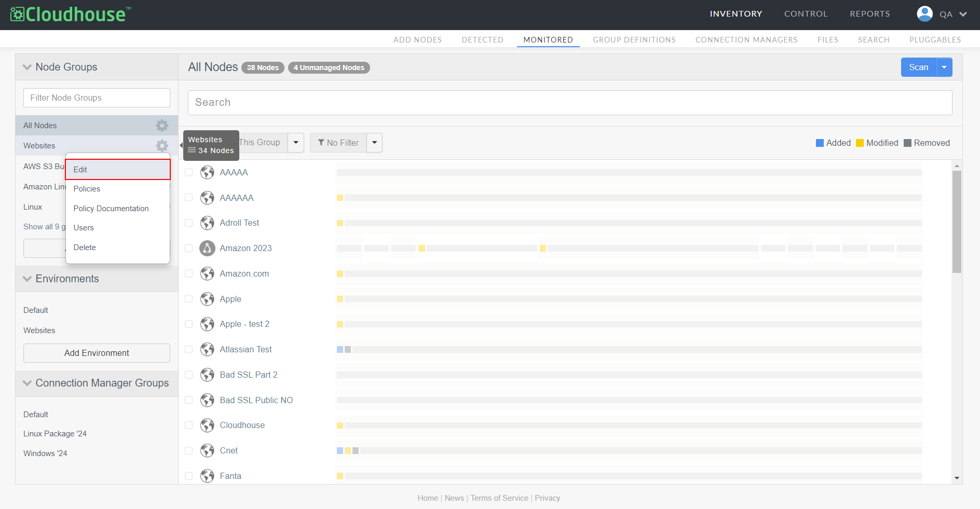Focus the main Search field
Viewport: 980px width, 509px height.
click(x=570, y=102)
